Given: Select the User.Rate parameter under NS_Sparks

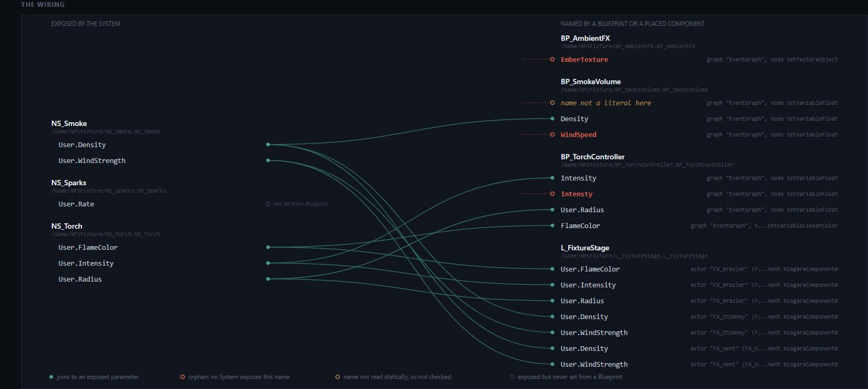Looking at the screenshot, I should 76,204.
